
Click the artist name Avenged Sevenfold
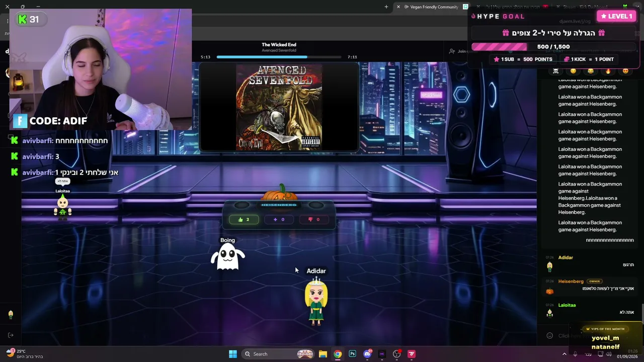[x=279, y=51]
